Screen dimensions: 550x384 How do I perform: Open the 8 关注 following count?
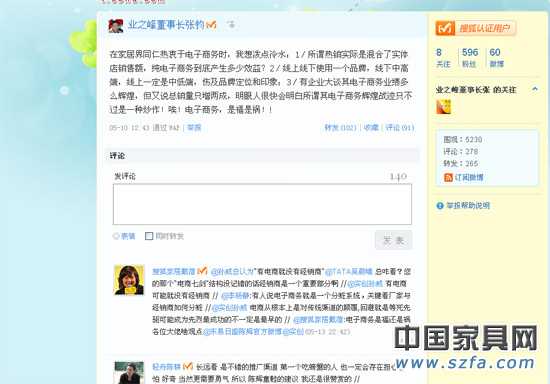pyautogui.click(x=443, y=57)
